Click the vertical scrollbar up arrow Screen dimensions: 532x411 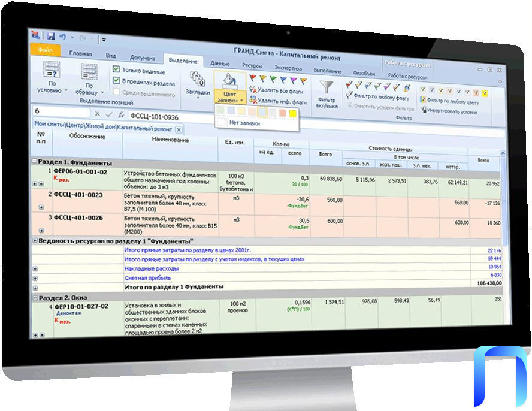click(503, 153)
